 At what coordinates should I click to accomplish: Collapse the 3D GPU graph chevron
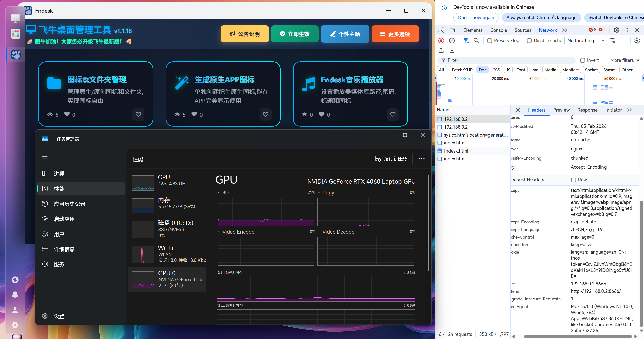219,193
